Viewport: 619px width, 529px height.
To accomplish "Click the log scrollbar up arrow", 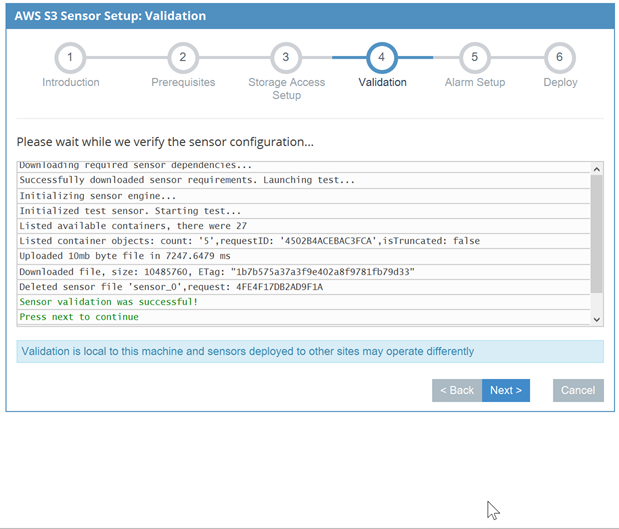I will [x=596, y=169].
